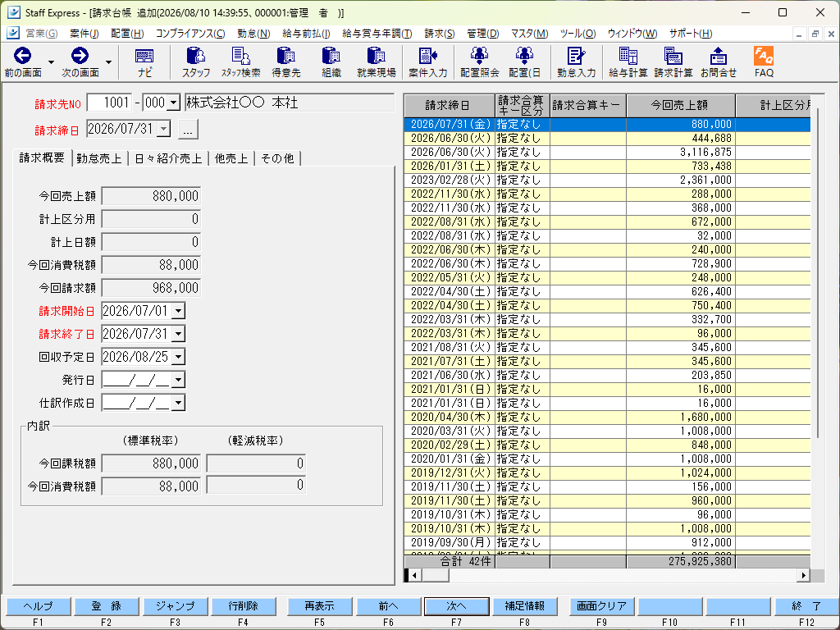Open the 請求開始日 date dropdown
Viewport: 840px width, 630px height.
coord(179,311)
